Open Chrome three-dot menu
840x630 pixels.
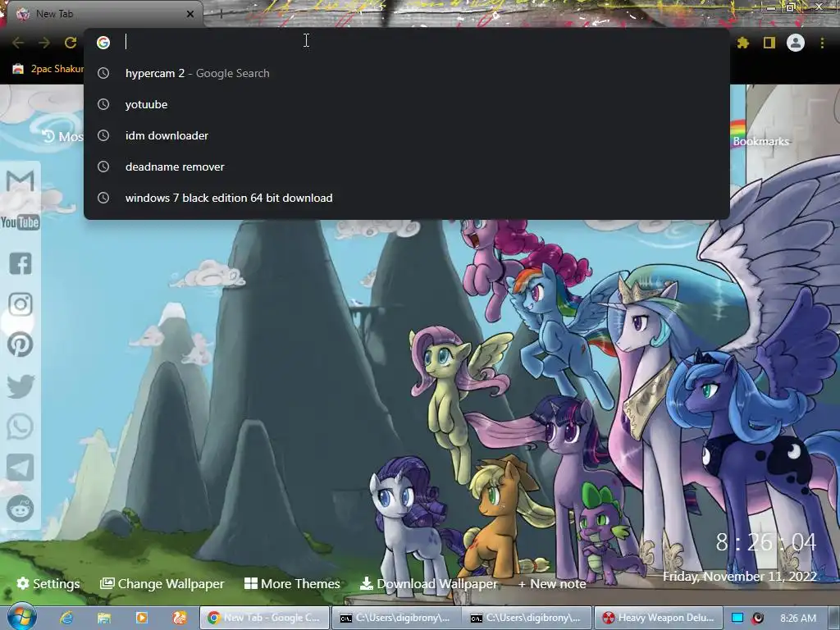point(822,43)
